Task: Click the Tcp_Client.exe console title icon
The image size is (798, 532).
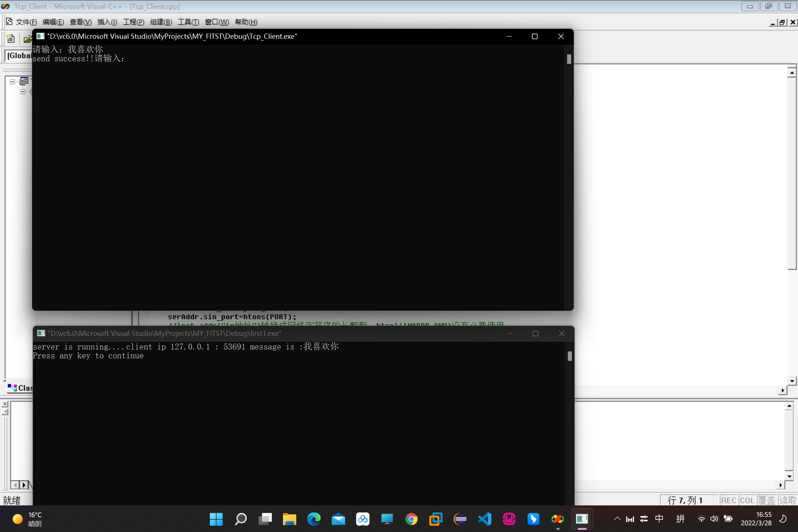Action: tap(41, 36)
